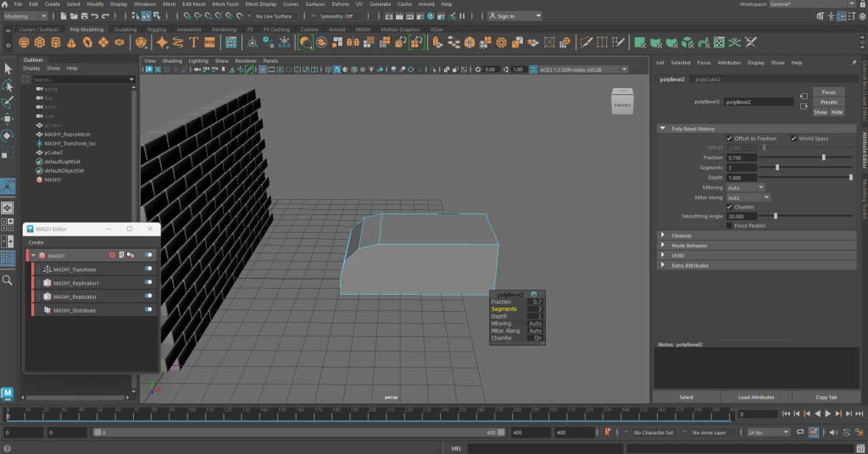Open the Mesh Tools menu
868x454 pixels.
[225, 4]
